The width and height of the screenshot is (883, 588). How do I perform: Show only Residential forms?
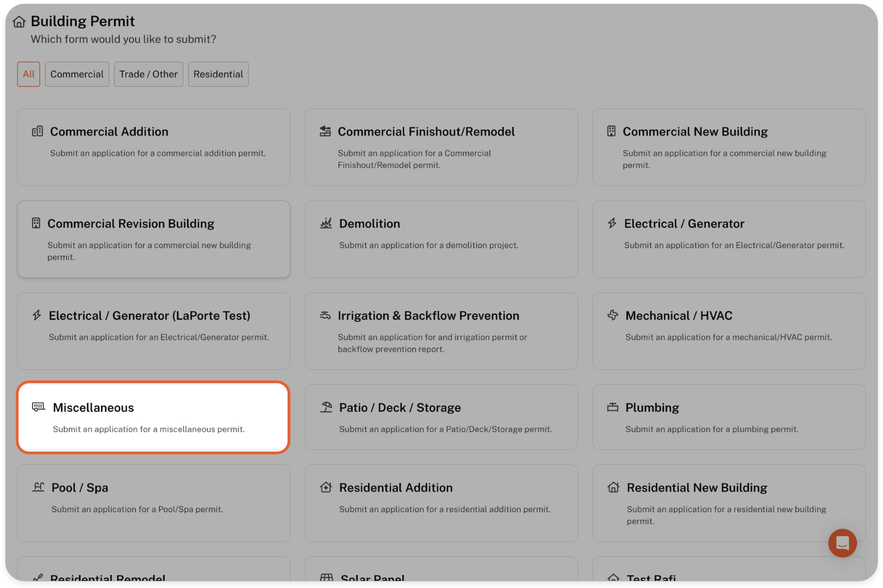pyautogui.click(x=218, y=74)
